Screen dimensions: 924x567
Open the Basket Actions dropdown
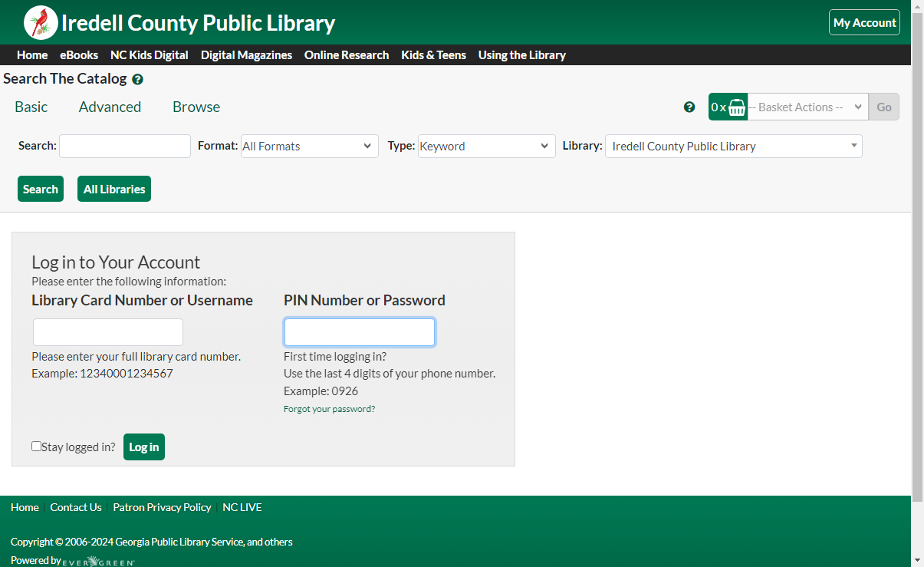[x=807, y=107]
